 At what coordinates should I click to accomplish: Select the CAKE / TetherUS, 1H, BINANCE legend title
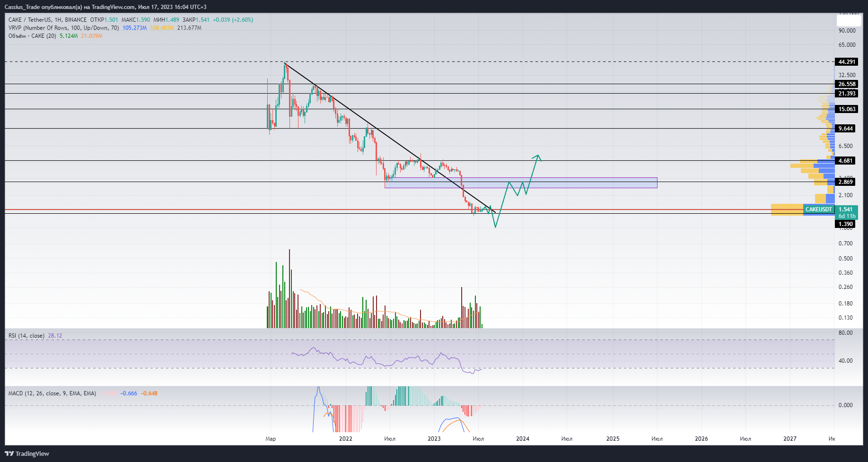[x=47, y=20]
